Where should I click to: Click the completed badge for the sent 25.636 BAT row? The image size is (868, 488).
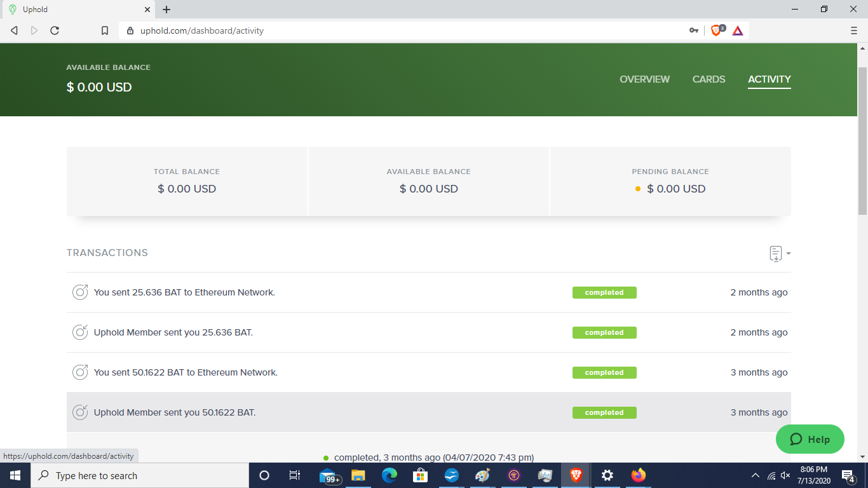coord(604,292)
